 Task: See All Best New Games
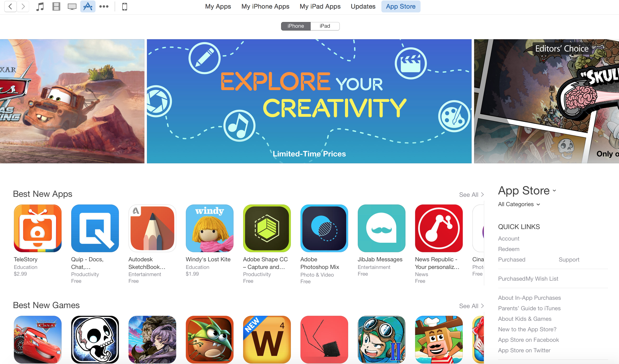[x=471, y=306]
